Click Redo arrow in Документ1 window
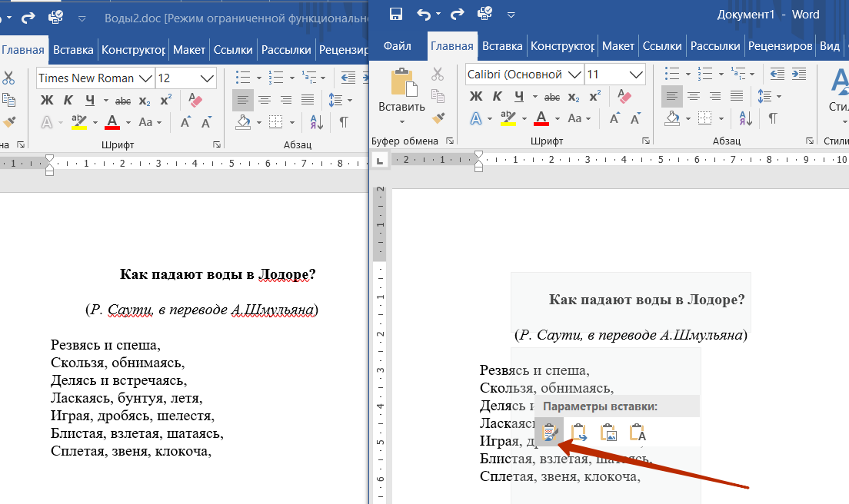Image resolution: width=849 pixels, height=504 pixels. (458, 14)
